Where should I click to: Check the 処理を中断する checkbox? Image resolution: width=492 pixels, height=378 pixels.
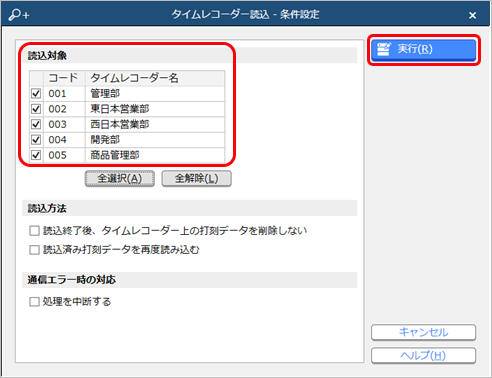point(34,302)
